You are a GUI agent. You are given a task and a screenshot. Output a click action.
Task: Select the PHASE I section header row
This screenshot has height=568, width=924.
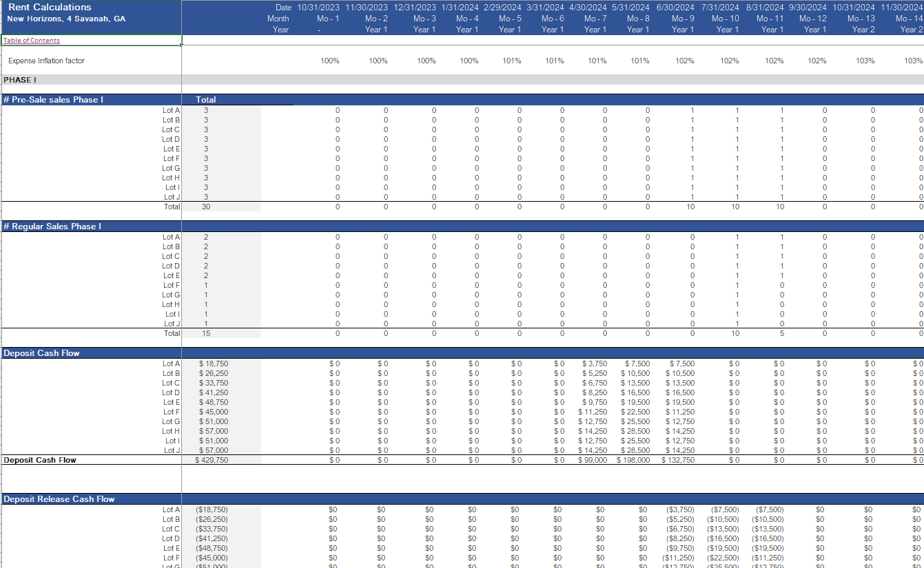pyautogui.click(x=20, y=80)
